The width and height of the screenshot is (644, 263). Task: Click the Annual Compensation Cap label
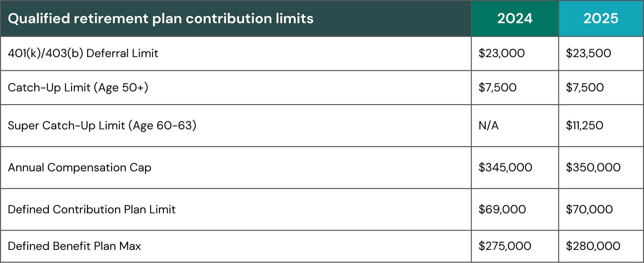[79, 168]
